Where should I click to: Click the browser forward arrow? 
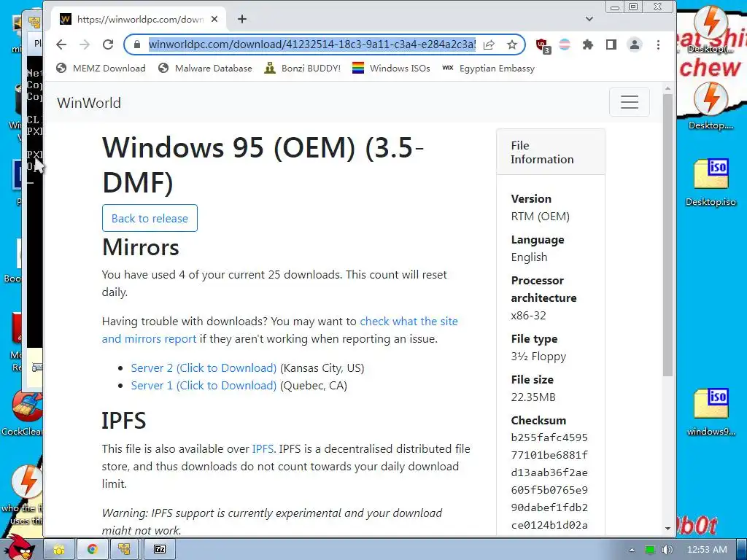coord(85,44)
